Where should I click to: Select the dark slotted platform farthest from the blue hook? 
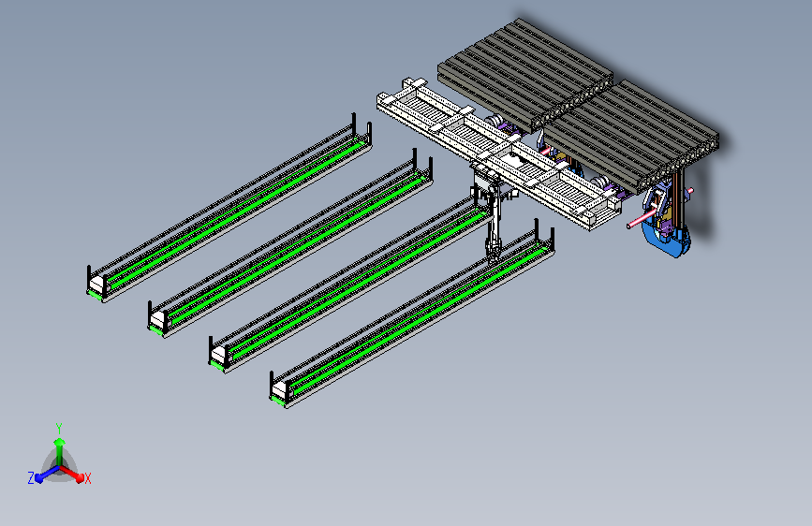pyautogui.click(x=525, y=75)
